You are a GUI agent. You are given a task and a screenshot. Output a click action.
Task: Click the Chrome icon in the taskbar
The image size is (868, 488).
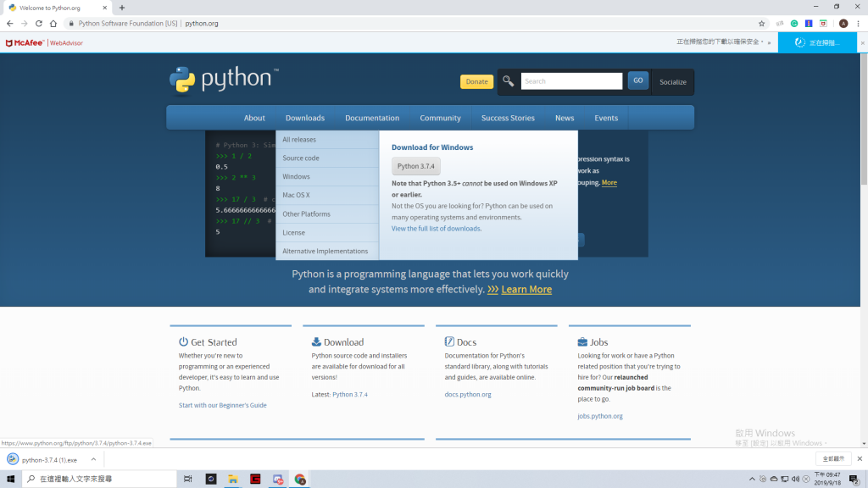(300, 480)
